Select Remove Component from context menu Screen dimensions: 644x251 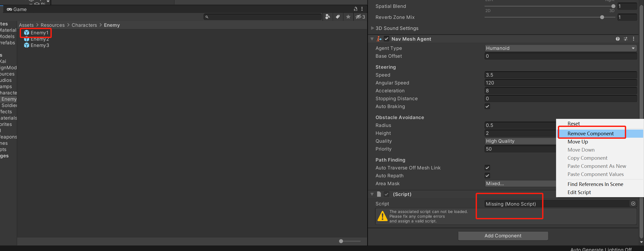click(590, 133)
